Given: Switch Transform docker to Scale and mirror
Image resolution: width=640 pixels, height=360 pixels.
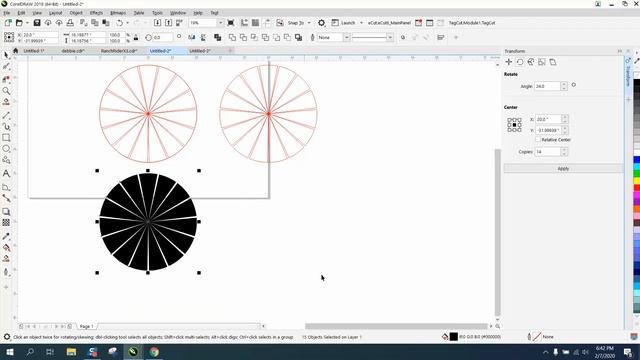Looking at the screenshot, I should pyautogui.click(x=531, y=62).
